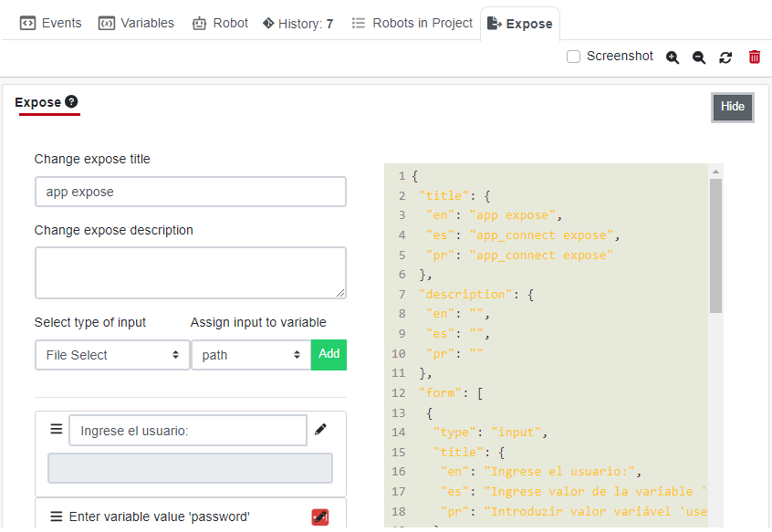Click the pencil edit icon for 'Ingrese el usuario'

click(x=321, y=429)
